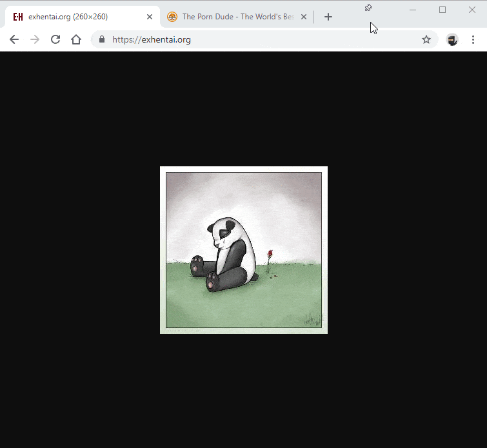Click the Forward navigation arrow
487x448 pixels.
pyautogui.click(x=35, y=40)
